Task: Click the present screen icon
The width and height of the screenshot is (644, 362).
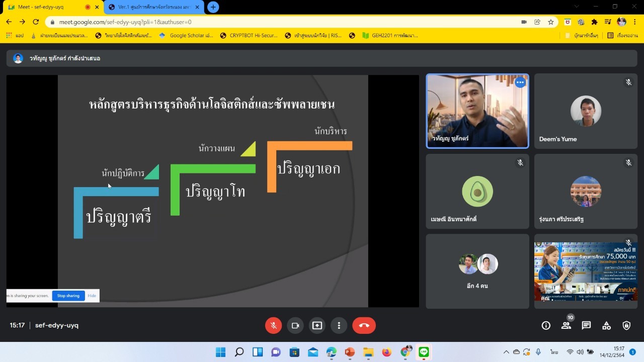Action: (x=317, y=325)
